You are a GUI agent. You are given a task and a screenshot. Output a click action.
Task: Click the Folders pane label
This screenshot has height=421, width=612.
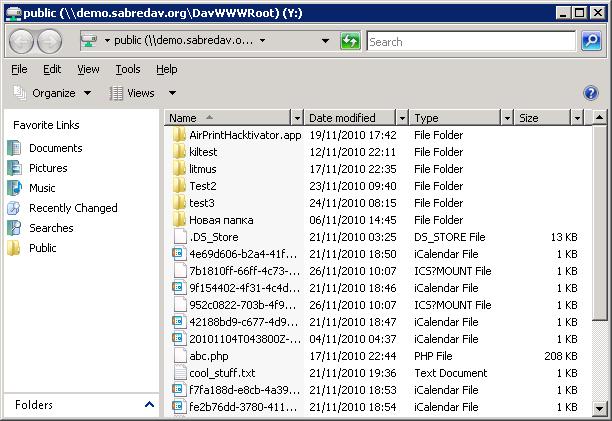[x=34, y=405]
